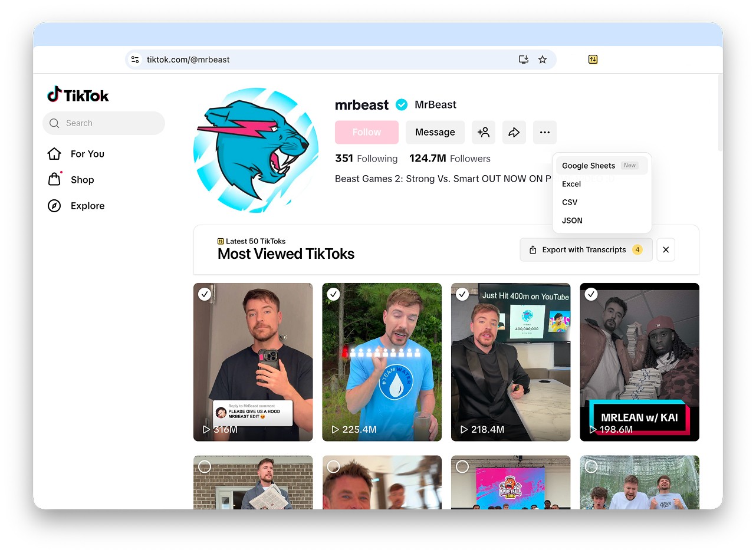
Task: Deselect the 198.6M views video checkbox
Action: (x=591, y=294)
